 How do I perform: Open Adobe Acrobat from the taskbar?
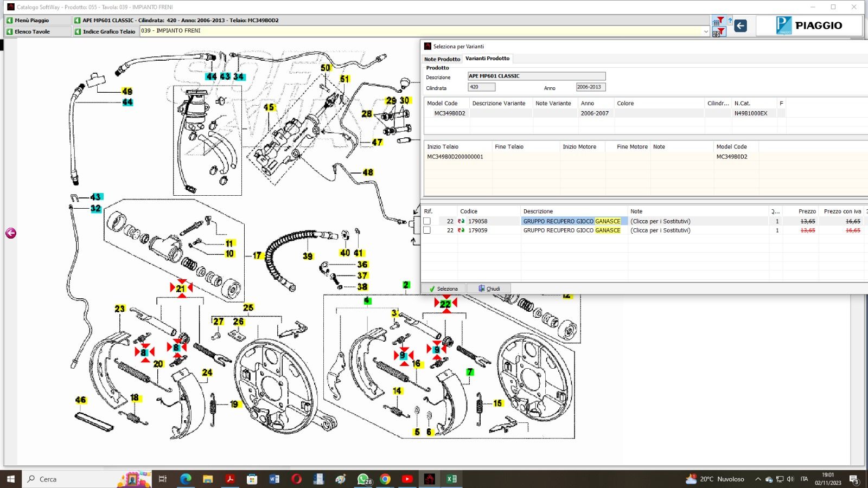click(x=230, y=479)
